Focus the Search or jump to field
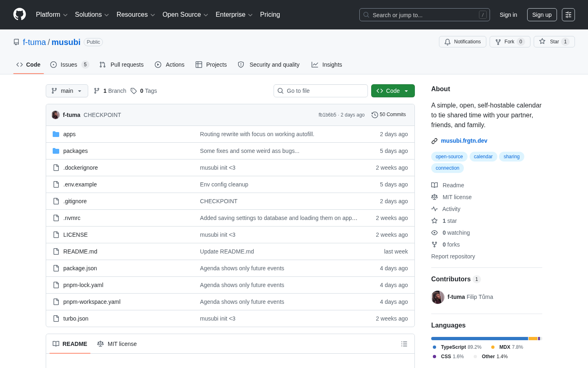 [x=425, y=15]
